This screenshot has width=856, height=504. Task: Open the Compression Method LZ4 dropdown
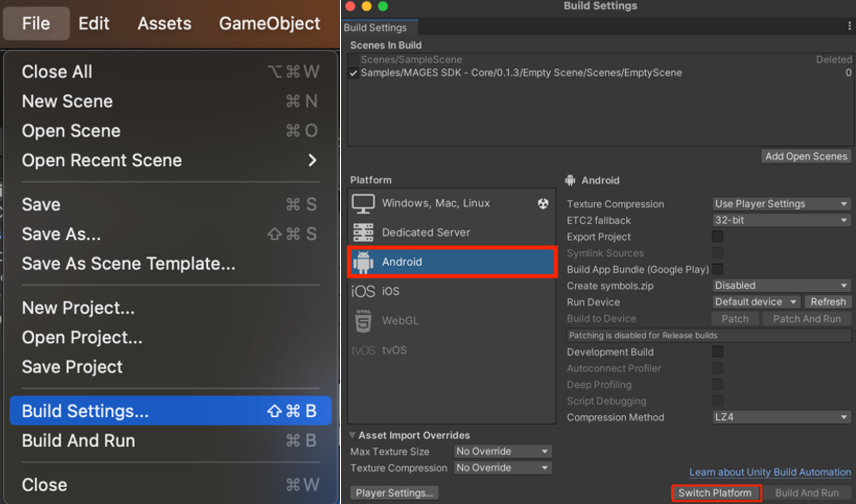[780, 417]
